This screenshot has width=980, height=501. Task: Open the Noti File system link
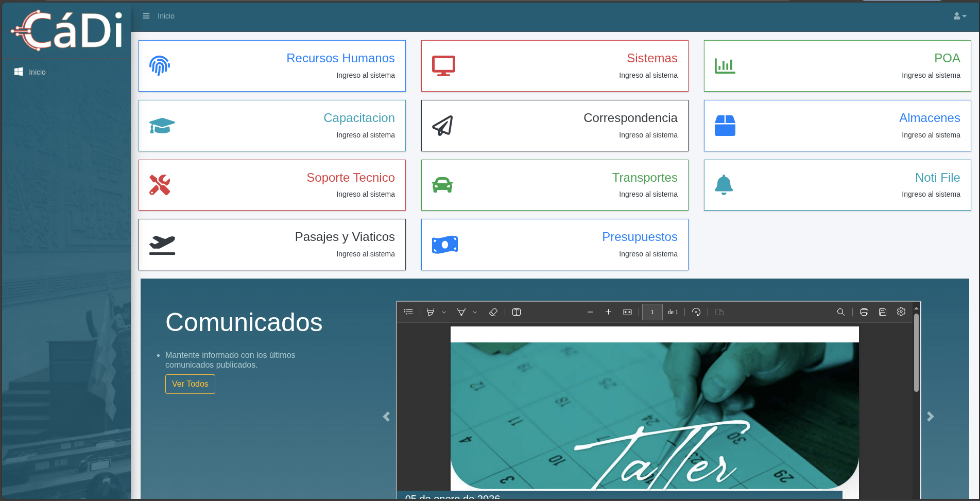pyautogui.click(x=937, y=178)
